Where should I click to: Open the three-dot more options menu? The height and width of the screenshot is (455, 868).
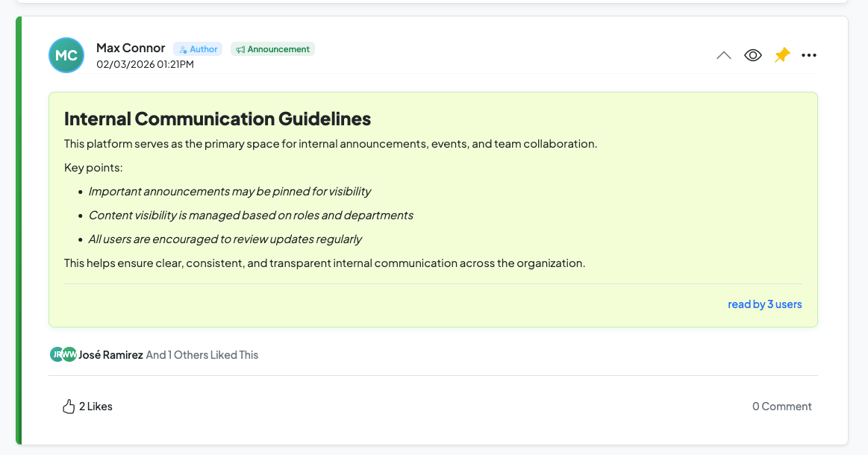click(x=809, y=54)
